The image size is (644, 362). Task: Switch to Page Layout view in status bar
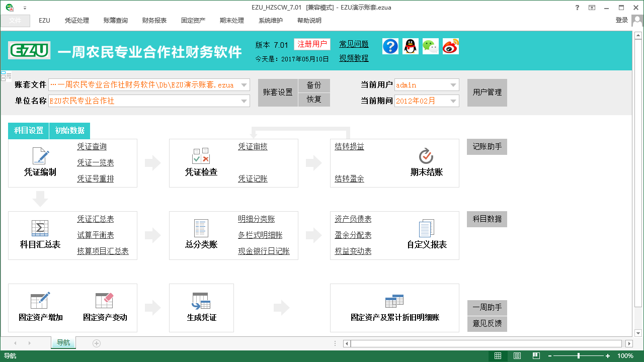tap(517, 356)
